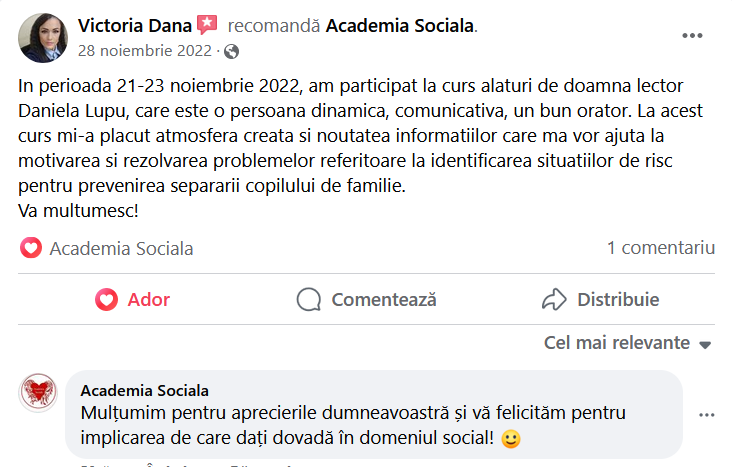Click the smiley emoji in the comment

click(x=511, y=438)
